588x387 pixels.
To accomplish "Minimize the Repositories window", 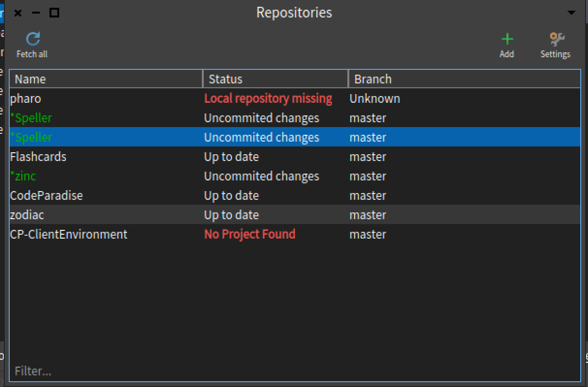I will coord(36,13).
